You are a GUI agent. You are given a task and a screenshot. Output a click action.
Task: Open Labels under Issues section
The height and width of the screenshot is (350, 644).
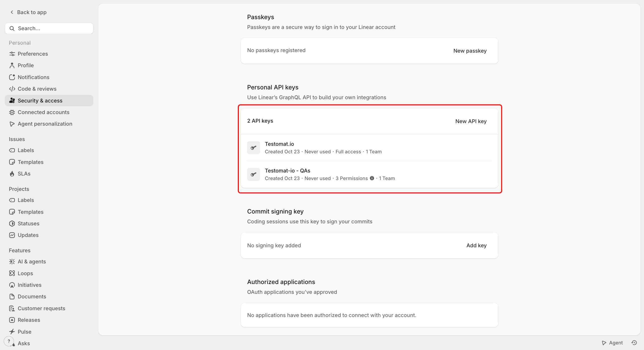[49, 150]
